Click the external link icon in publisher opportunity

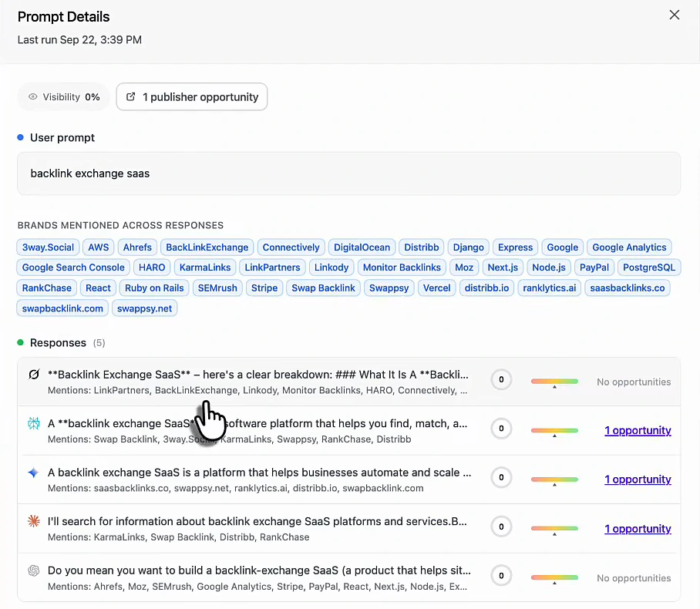(x=131, y=96)
